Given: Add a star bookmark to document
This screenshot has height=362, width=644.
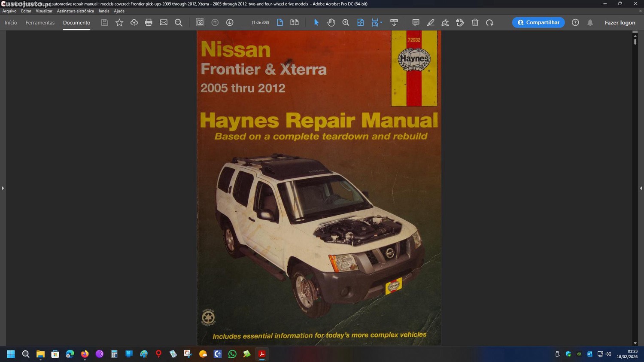Looking at the screenshot, I should (119, 22).
